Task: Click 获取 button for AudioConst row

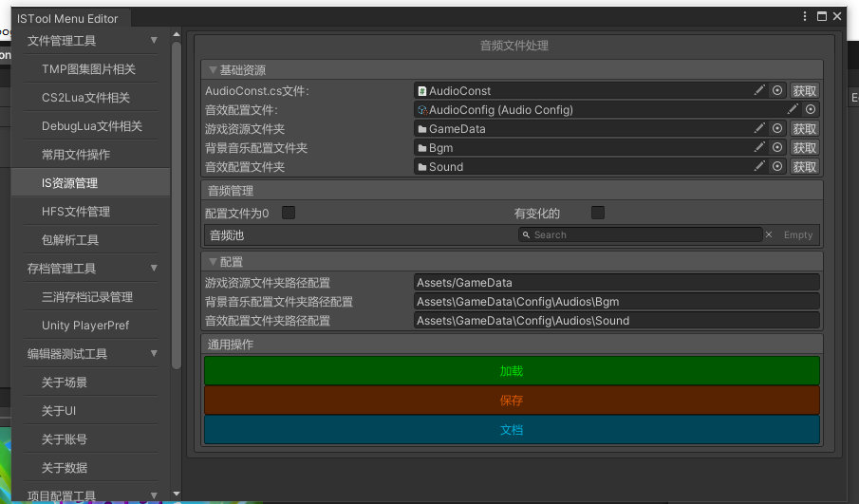Action: click(x=804, y=90)
